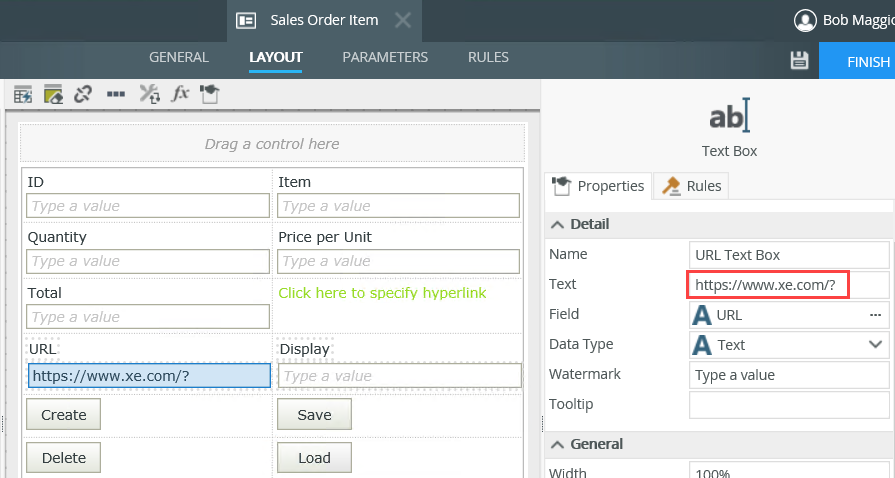Open the Rules tab in the properties panel
895x478 pixels.
click(x=691, y=186)
